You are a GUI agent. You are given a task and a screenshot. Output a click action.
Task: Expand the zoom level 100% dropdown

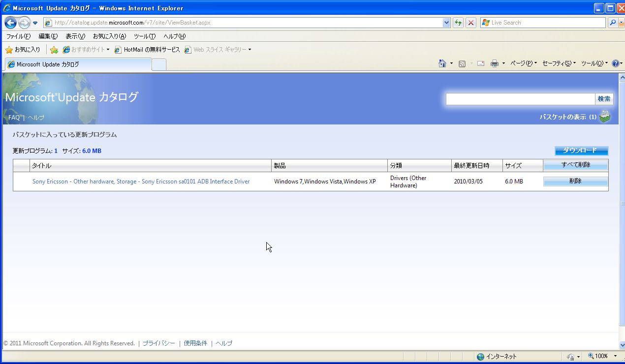[x=614, y=356]
